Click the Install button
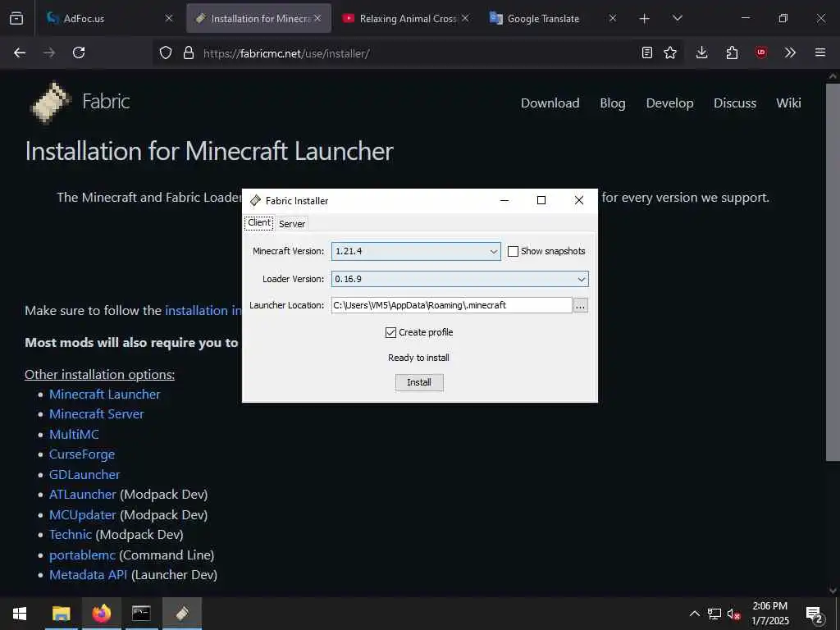The image size is (840, 630). pyautogui.click(x=419, y=382)
